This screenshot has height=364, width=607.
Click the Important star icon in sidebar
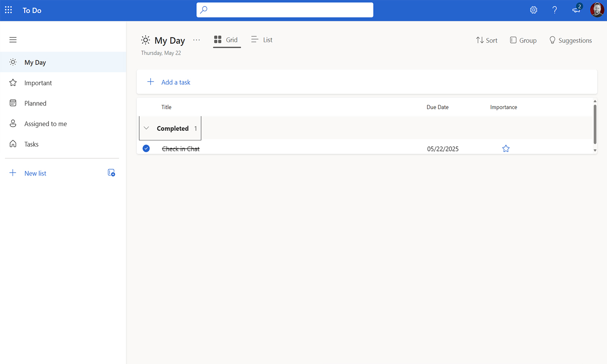(x=13, y=83)
